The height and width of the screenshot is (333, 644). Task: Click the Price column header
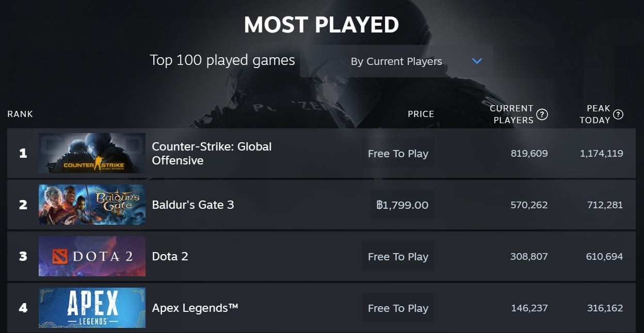[421, 114]
